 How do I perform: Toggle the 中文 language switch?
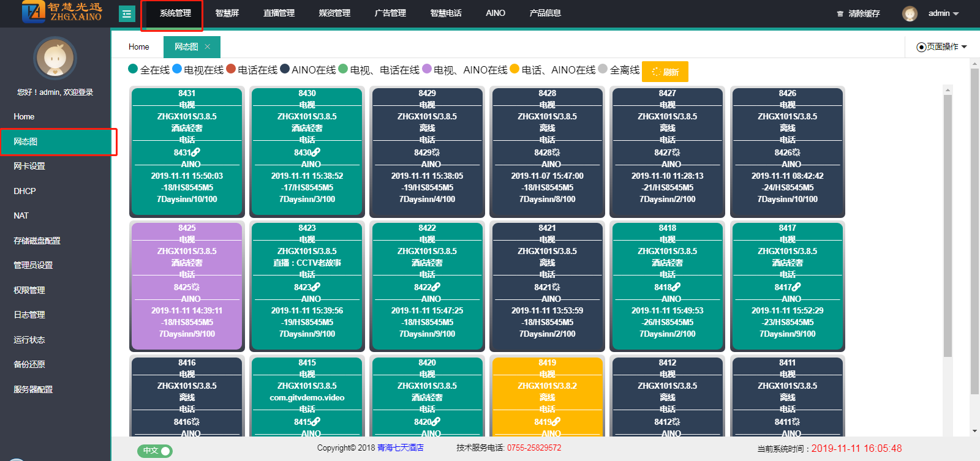point(155,451)
